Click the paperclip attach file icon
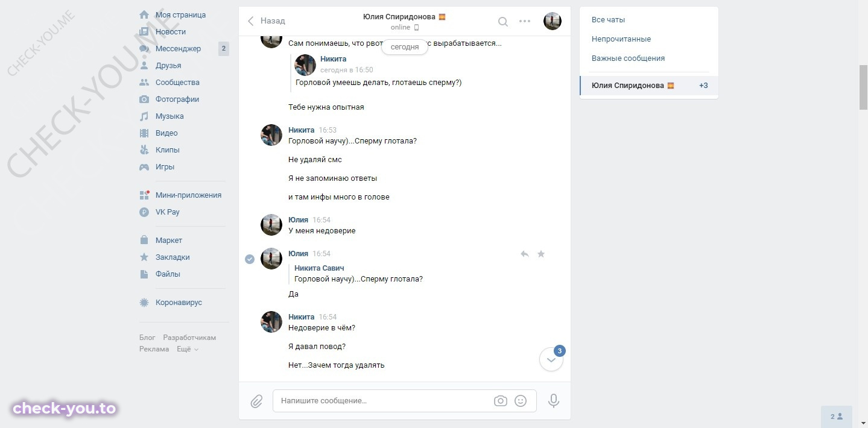 point(256,401)
